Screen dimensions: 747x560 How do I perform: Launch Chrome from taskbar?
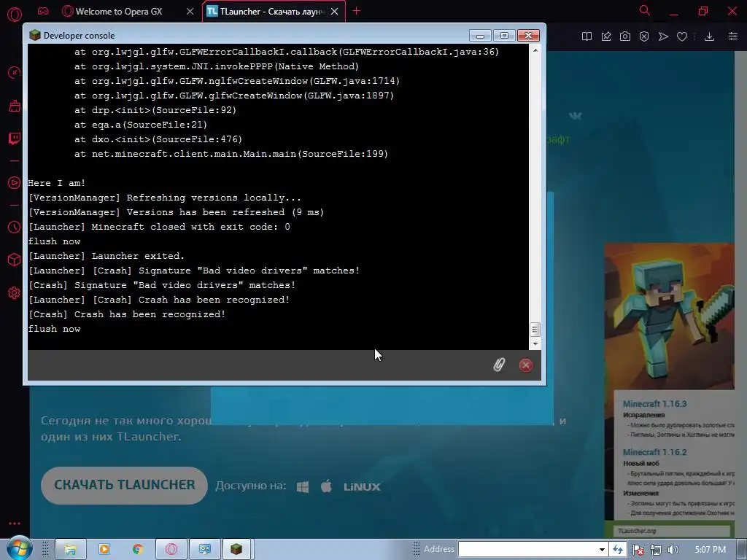click(x=138, y=549)
